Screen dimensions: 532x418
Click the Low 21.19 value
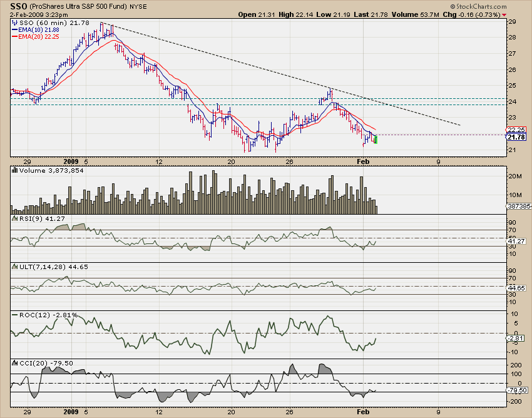tap(333, 14)
